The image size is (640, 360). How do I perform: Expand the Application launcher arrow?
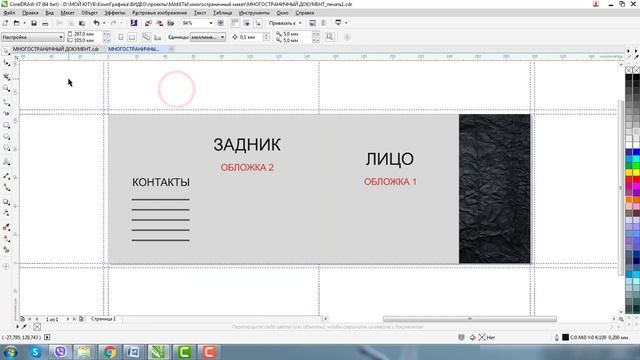(346, 23)
